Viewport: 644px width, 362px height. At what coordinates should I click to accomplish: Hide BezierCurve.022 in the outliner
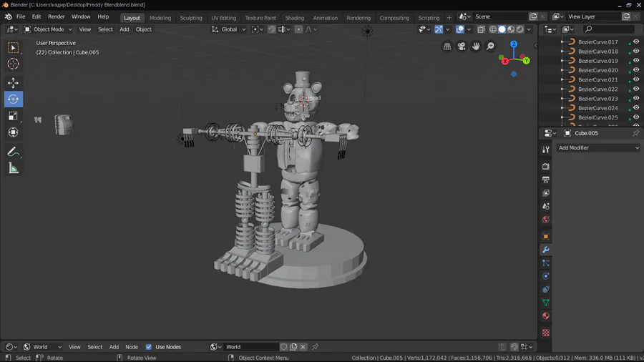click(636, 89)
